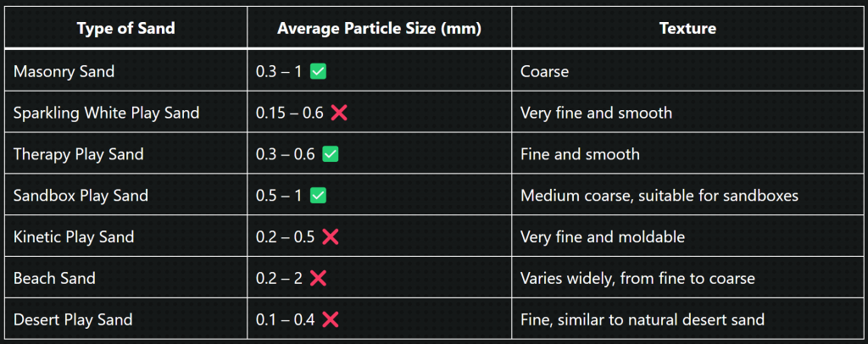This screenshot has height=344, width=868.
Task: Click the green checkmark beside Masonry Sand size
Action: tap(318, 71)
